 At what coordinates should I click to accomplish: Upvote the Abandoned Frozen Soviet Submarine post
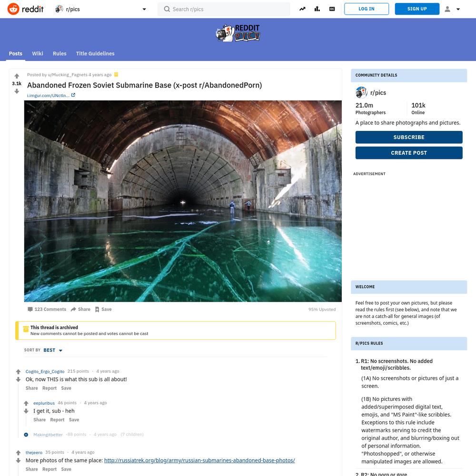(x=17, y=76)
